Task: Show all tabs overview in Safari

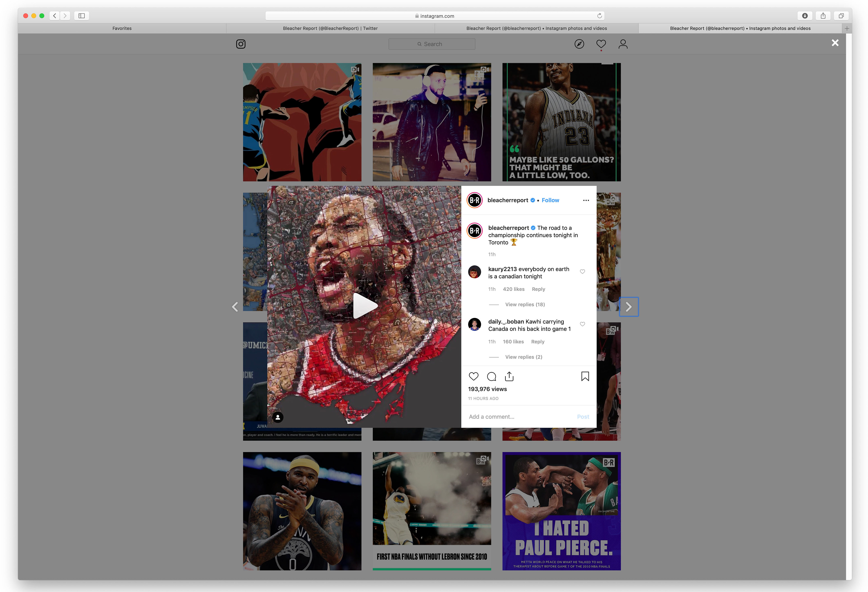Action: click(x=841, y=16)
